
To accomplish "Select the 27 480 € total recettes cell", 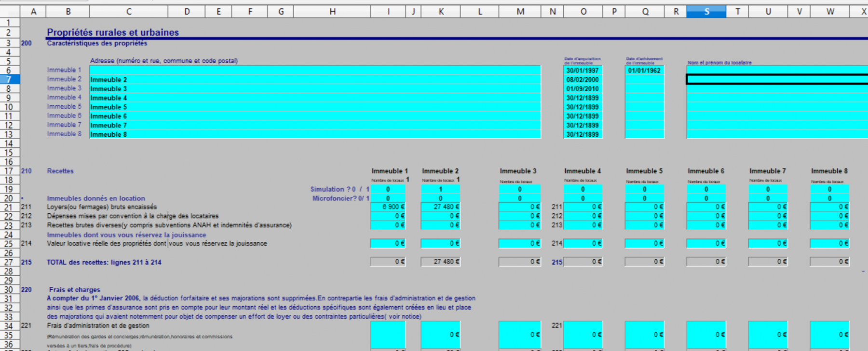I will click(x=440, y=262).
